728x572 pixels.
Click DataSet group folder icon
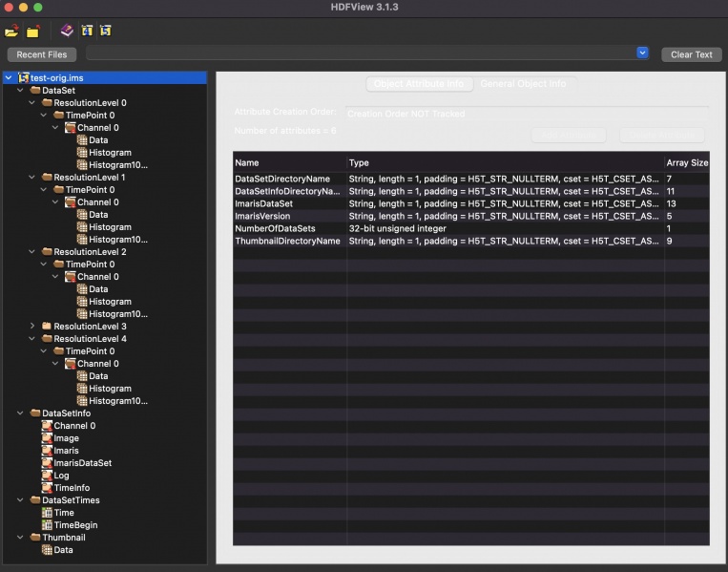pos(35,90)
